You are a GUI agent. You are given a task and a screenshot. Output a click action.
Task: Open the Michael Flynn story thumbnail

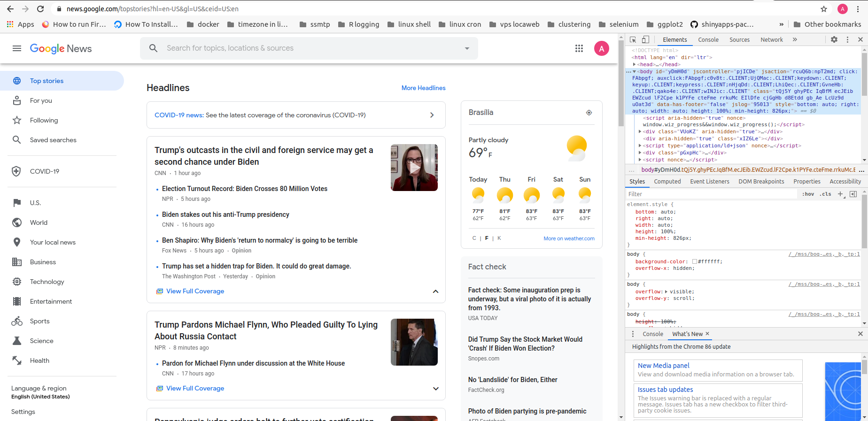point(414,342)
